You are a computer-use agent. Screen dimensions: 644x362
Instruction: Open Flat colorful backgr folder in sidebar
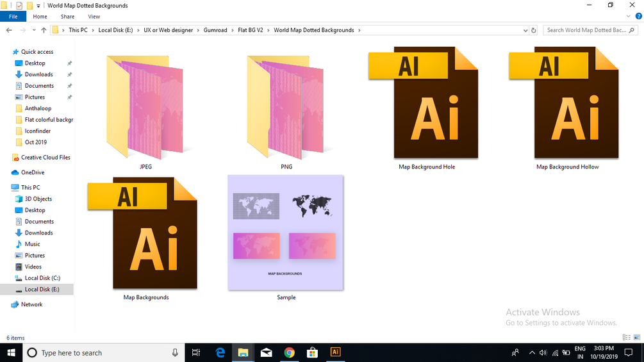pyautogui.click(x=49, y=120)
